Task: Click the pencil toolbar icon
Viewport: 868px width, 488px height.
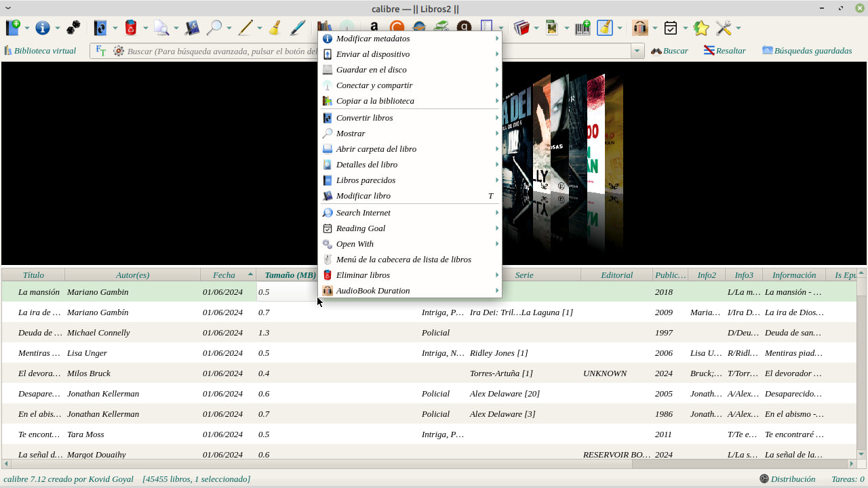Action: pyautogui.click(x=245, y=28)
